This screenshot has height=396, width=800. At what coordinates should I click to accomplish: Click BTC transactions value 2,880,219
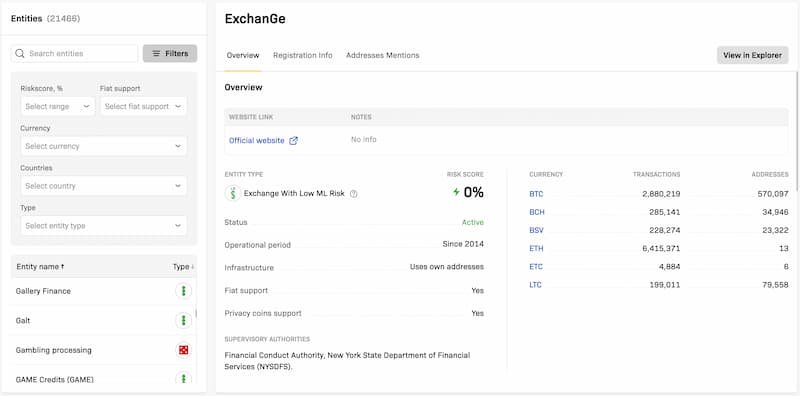pyautogui.click(x=661, y=194)
